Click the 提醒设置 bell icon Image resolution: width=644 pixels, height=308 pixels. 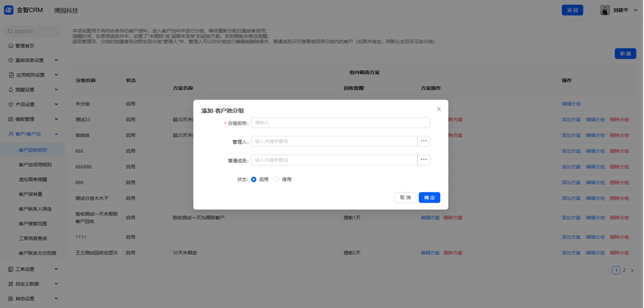point(11,90)
